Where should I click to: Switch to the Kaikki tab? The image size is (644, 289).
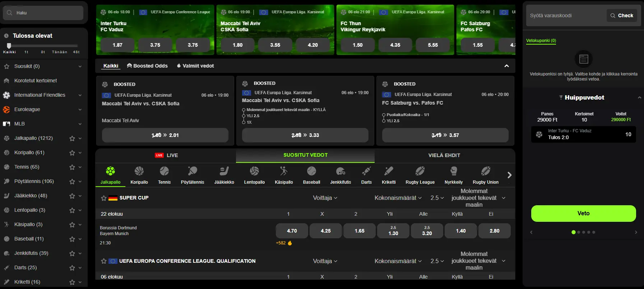pyautogui.click(x=111, y=66)
